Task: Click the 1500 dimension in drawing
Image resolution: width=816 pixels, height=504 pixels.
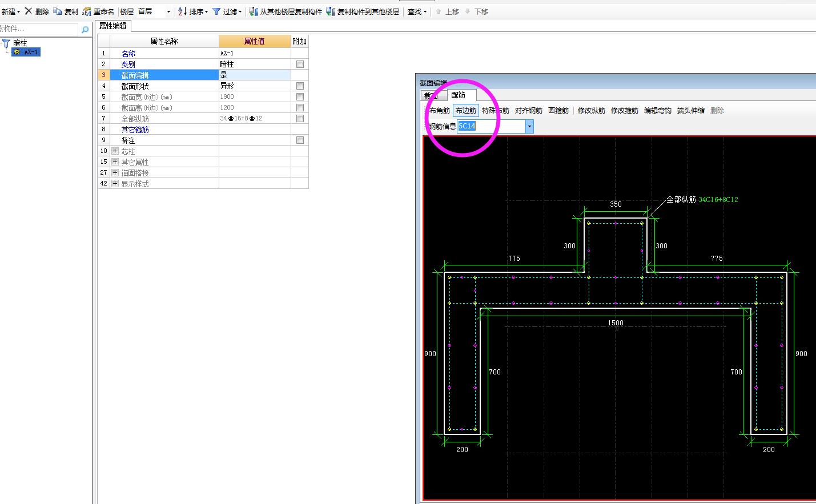Action: coord(616,322)
